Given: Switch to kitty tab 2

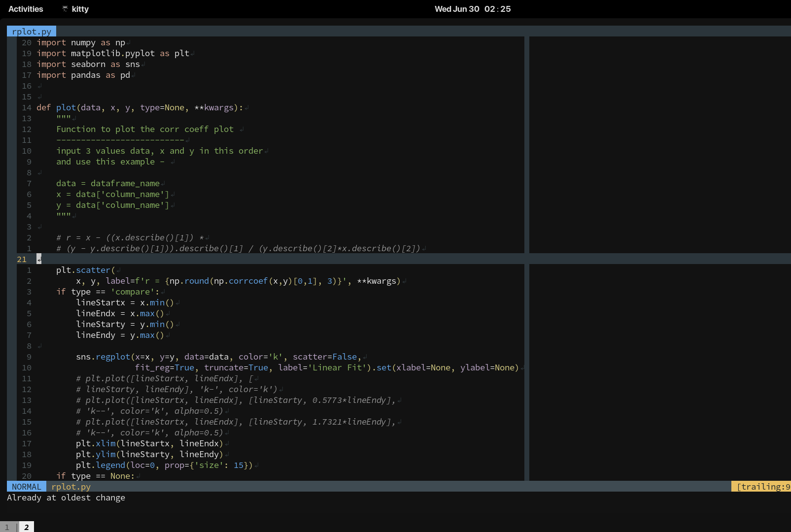Looking at the screenshot, I should pos(27,527).
